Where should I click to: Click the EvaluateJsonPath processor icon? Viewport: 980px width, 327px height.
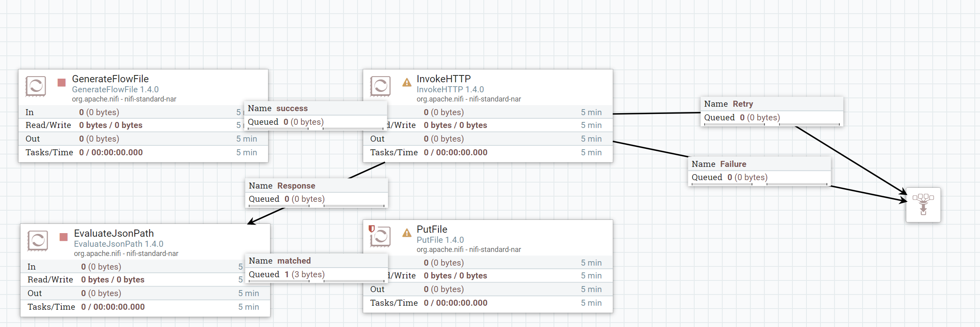click(38, 241)
